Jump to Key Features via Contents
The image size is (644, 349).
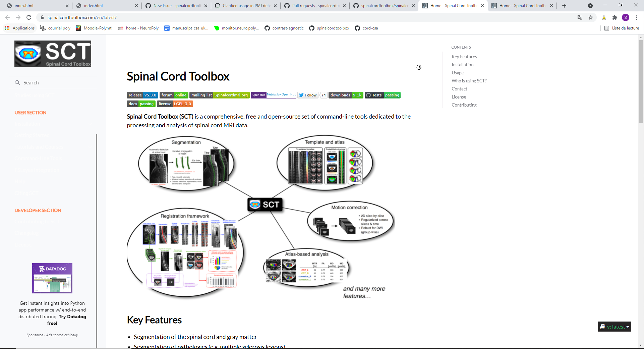(464, 57)
